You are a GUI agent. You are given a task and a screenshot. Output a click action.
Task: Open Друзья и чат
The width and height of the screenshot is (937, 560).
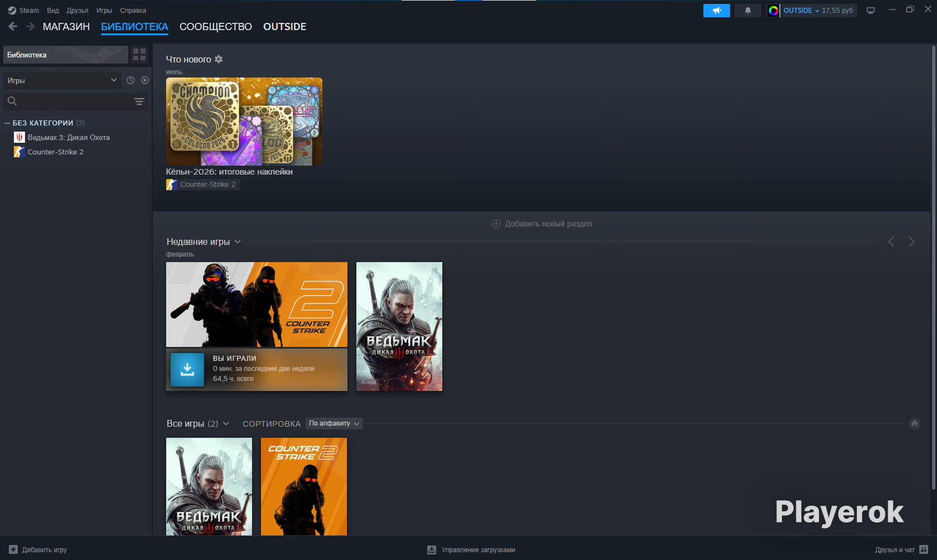coord(902,550)
